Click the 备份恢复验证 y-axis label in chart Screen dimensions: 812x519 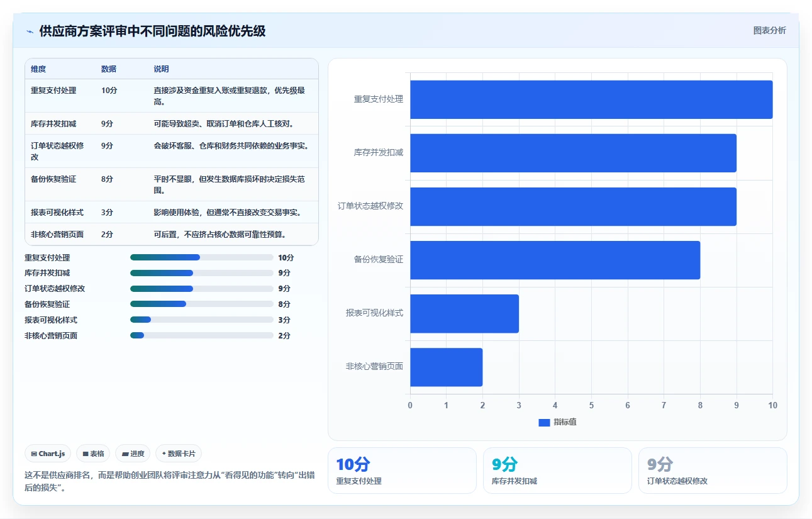379,259
